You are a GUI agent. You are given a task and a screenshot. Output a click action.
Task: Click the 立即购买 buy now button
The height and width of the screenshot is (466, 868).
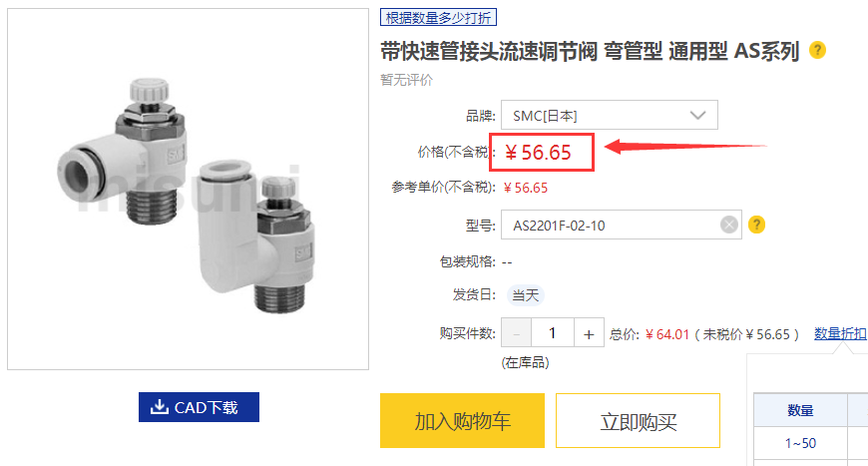pyautogui.click(x=638, y=421)
